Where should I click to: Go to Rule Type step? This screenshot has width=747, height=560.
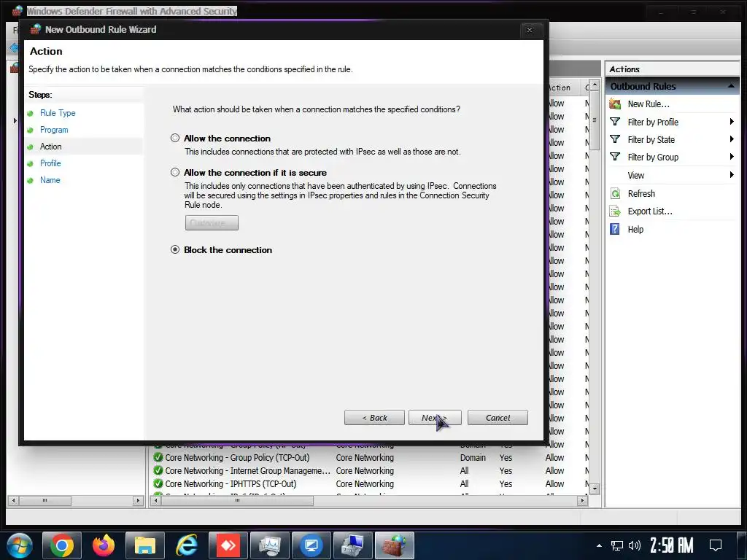click(58, 113)
